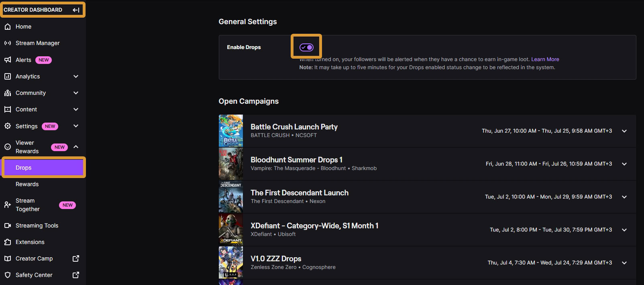Screen dimensions: 644x285
Task: Turn off the Enable Drops toggle
Action: (x=306, y=47)
